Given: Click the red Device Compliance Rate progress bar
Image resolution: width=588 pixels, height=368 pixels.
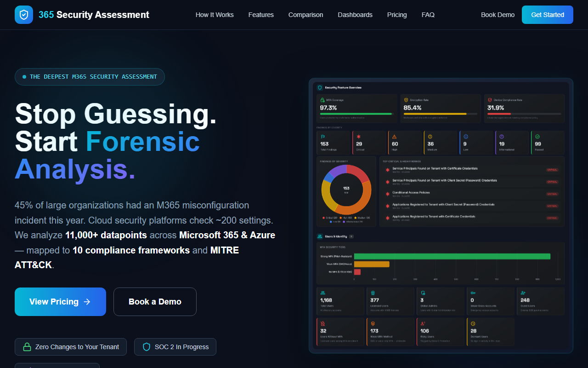Looking at the screenshot, I should point(499,114).
